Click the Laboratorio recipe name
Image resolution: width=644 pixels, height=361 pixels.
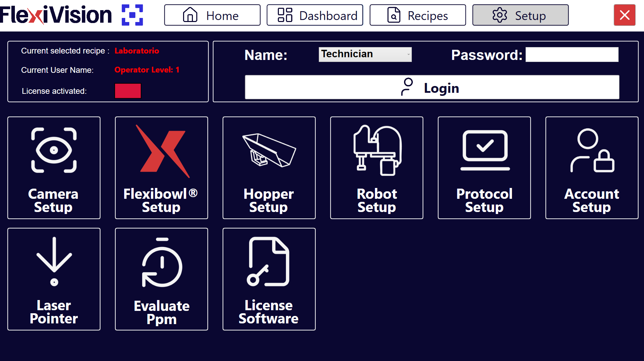click(x=137, y=51)
